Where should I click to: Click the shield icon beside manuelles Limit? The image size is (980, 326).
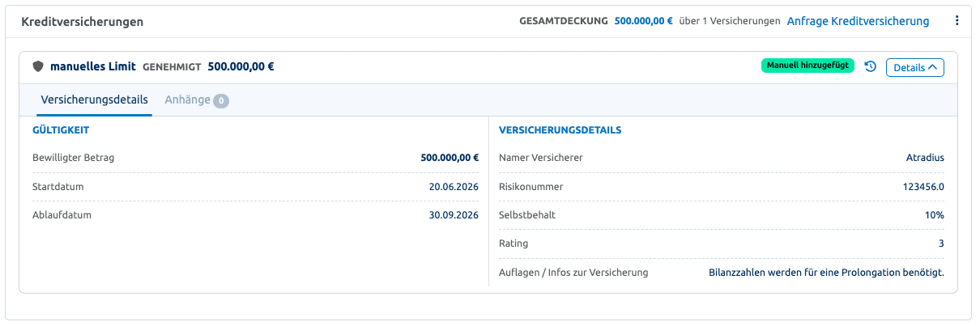pyautogui.click(x=37, y=67)
